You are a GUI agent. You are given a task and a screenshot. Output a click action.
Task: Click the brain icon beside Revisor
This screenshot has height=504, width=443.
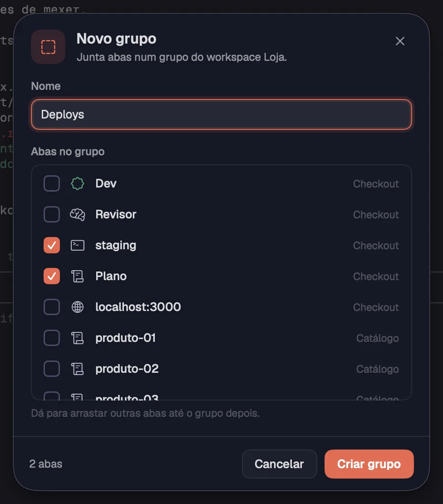(x=78, y=214)
